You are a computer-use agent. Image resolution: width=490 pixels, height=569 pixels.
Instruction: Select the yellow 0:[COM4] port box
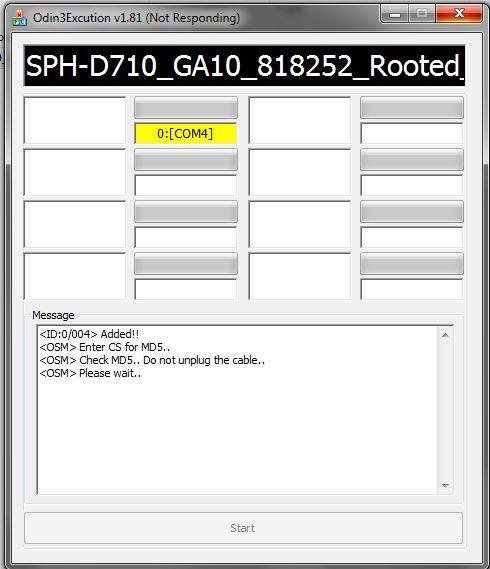185,134
